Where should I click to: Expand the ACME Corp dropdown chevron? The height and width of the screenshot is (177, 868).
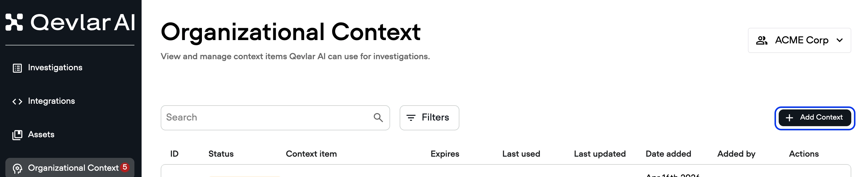(839, 40)
